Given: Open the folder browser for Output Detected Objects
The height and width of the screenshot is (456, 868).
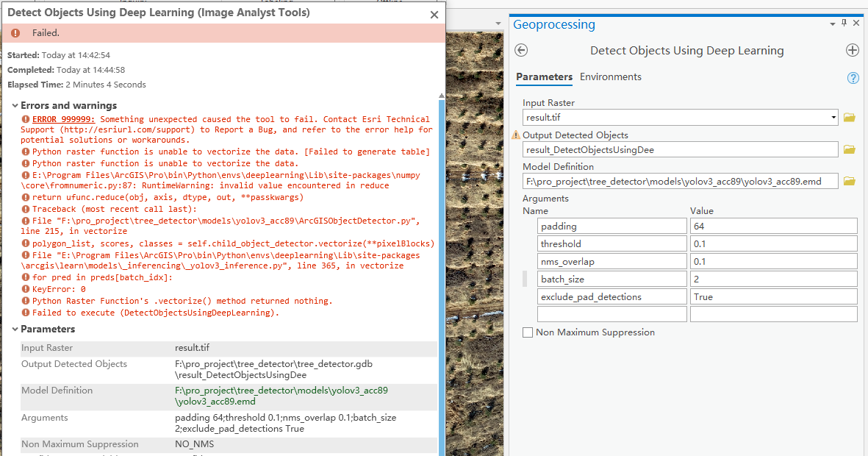Looking at the screenshot, I should (851, 149).
